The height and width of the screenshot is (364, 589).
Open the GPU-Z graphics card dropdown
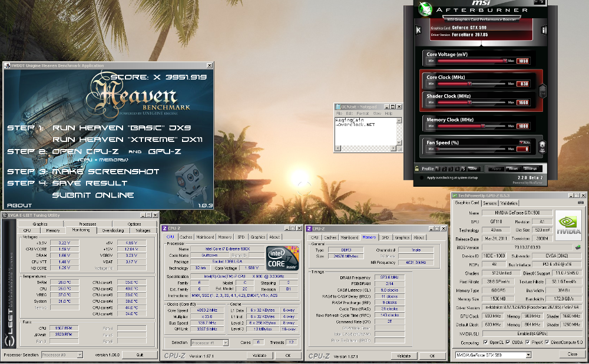(x=528, y=355)
